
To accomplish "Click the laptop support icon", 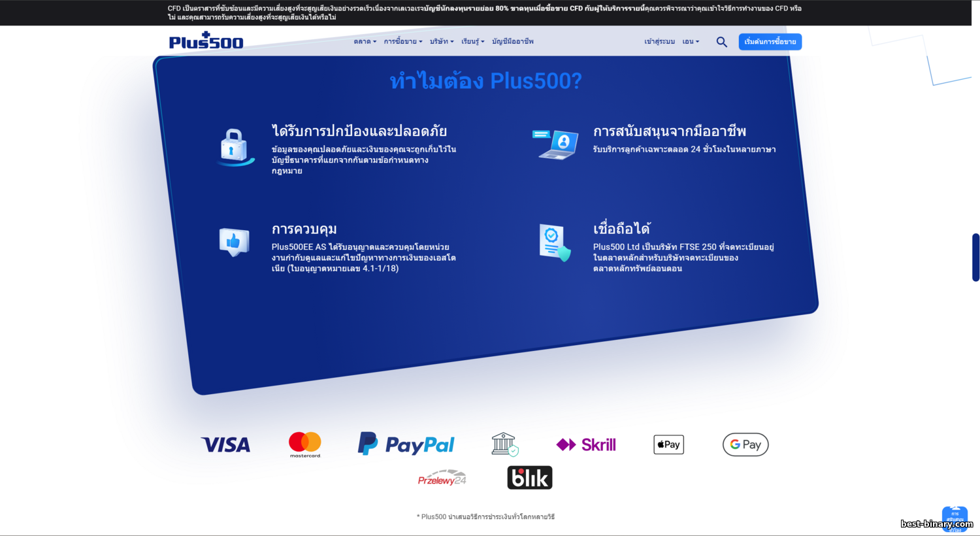I will [x=555, y=144].
